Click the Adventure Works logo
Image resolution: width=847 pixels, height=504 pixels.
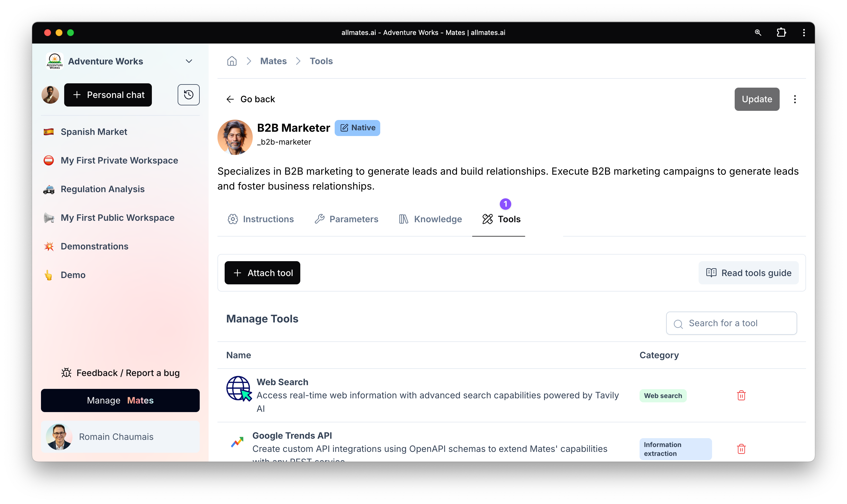click(54, 61)
